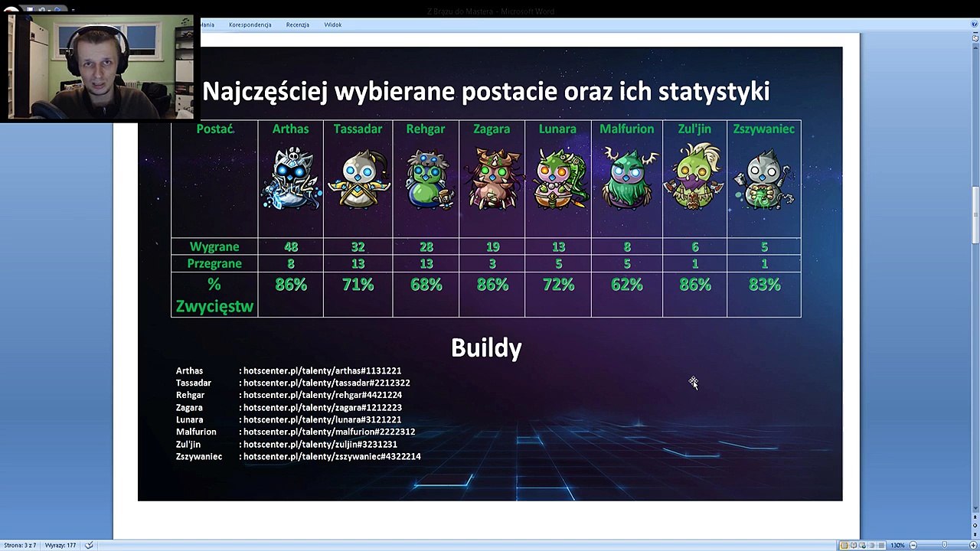Click the vertical scrollbar thumb
Viewport: 980px width, 551px height.
pyautogui.click(x=975, y=215)
